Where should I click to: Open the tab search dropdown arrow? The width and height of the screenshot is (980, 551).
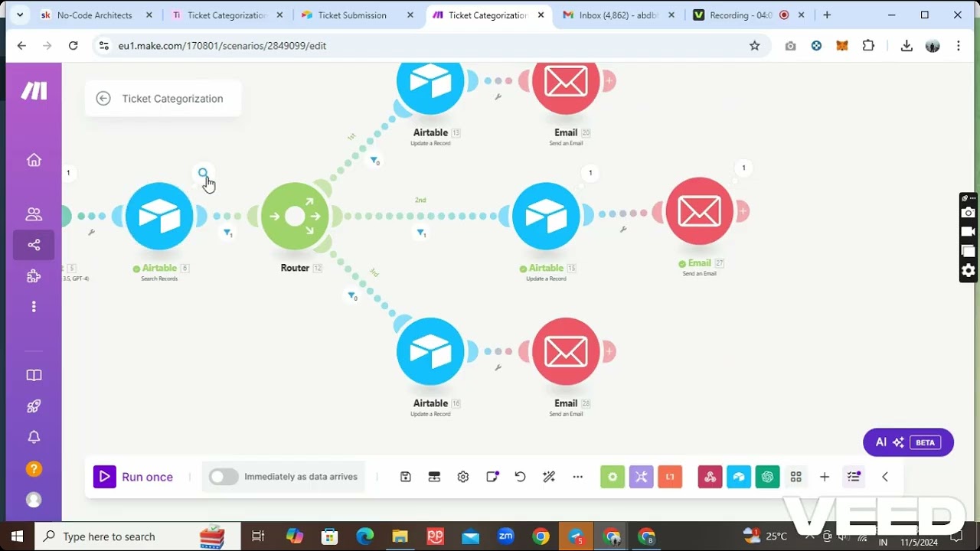tap(19, 15)
